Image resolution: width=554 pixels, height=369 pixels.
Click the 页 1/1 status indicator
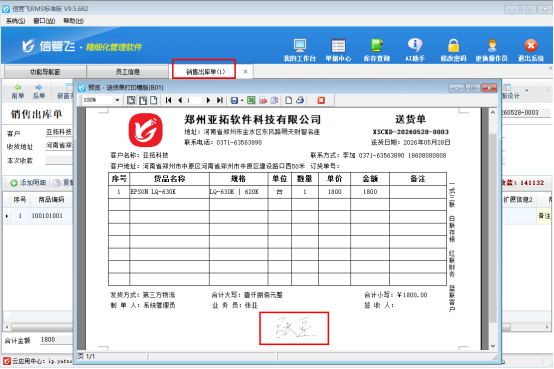pos(87,357)
